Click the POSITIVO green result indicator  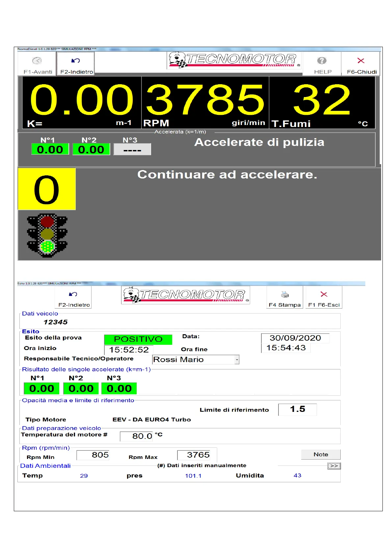[x=138, y=339]
